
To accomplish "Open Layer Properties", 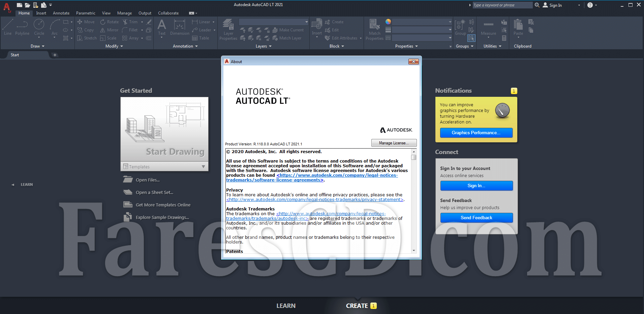I will point(228,30).
